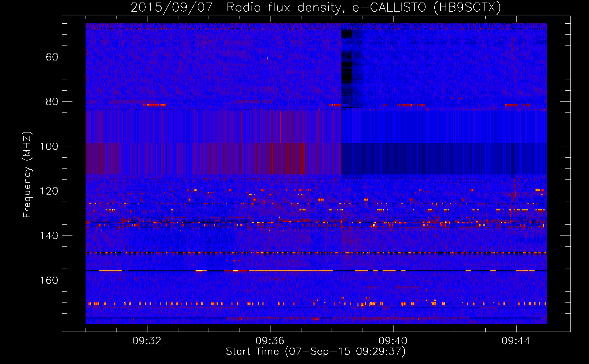
Task: Select the 09:36 time tick label
Action: pyautogui.click(x=270, y=341)
